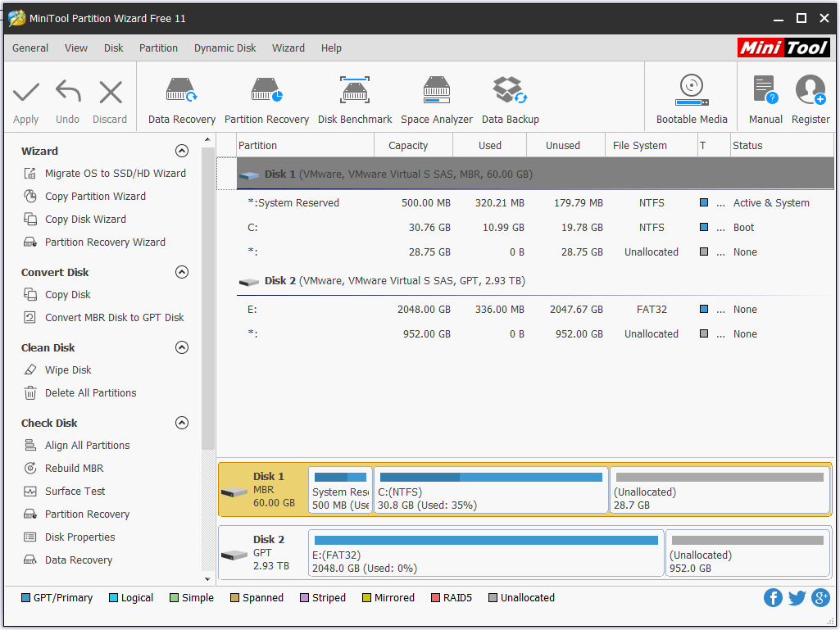Click Convert MBR Disk to GPT Disk
This screenshot has width=840, height=630.
(x=104, y=318)
